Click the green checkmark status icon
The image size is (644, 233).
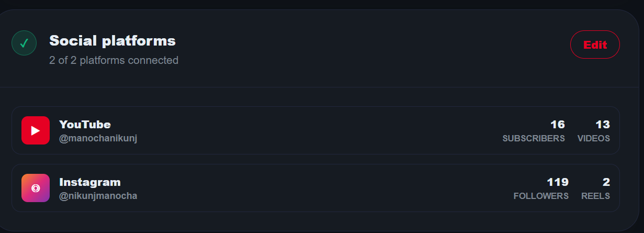[x=24, y=43]
